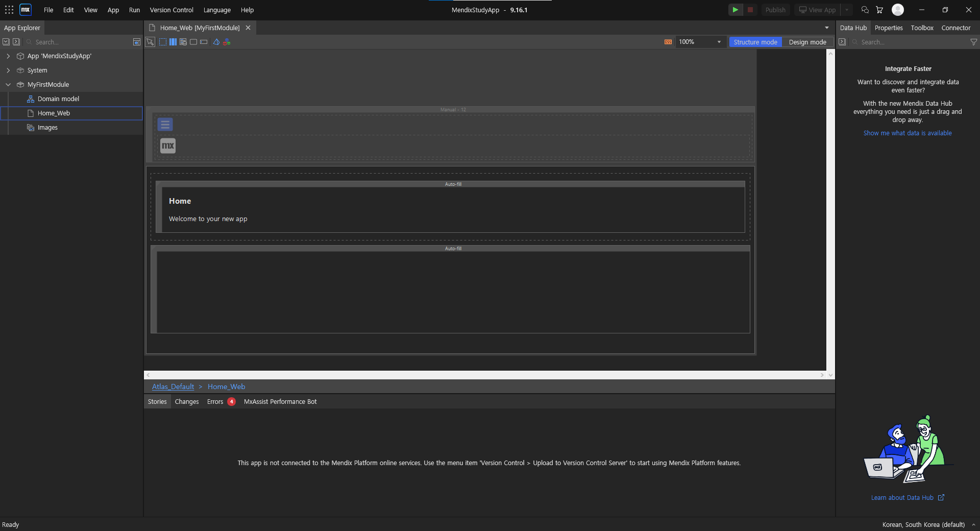Screen dimensions: 980x531
Task: Open the Changes tab
Action: click(187, 401)
